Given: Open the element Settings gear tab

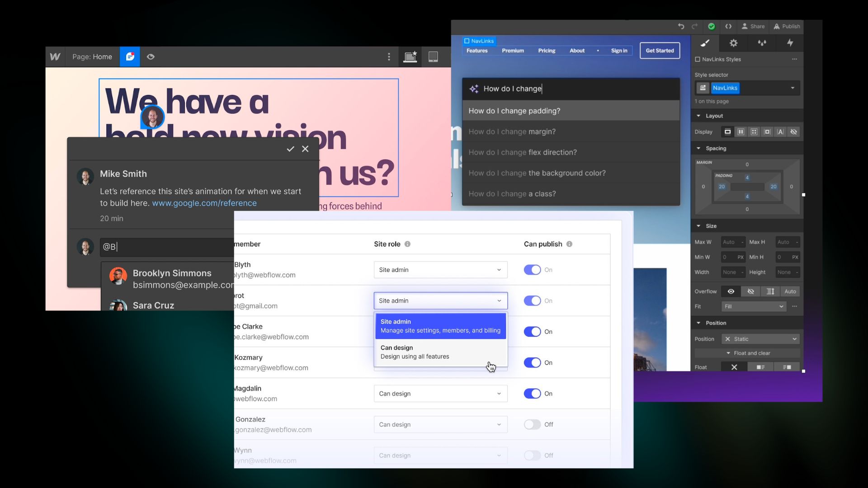Looking at the screenshot, I should pos(733,43).
